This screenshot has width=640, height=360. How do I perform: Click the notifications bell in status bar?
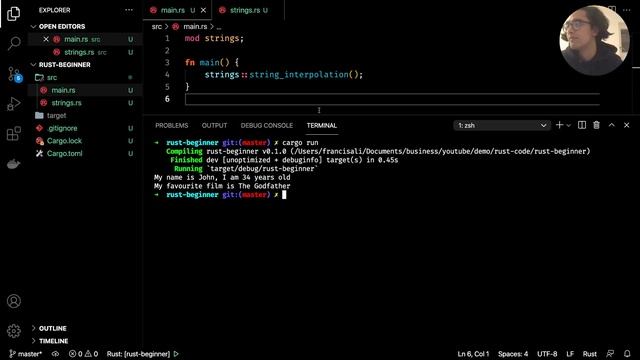[x=627, y=354]
